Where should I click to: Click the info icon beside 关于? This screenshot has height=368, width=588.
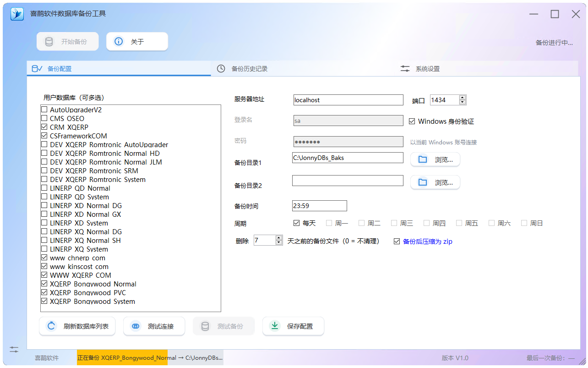119,41
